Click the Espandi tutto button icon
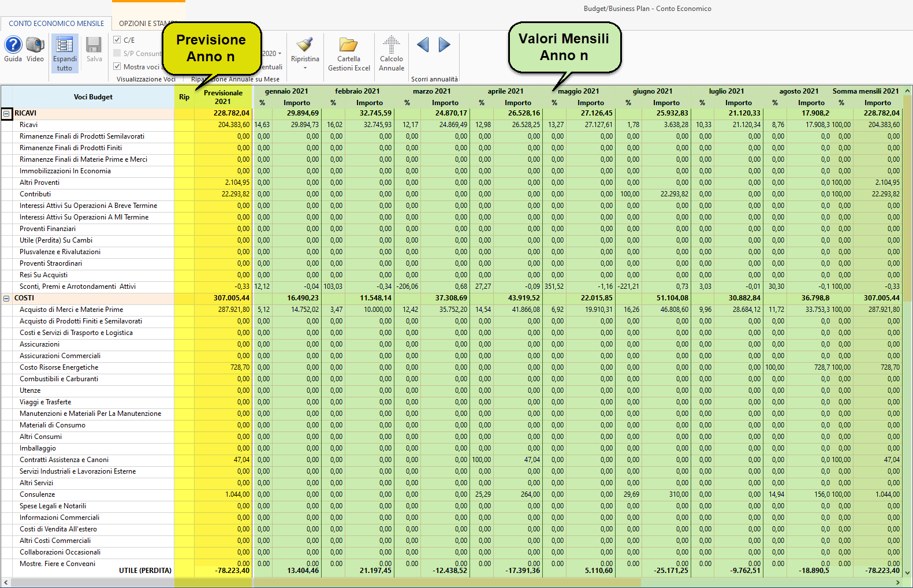Image resolution: width=913 pixels, height=588 pixels. pyautogui.click(x=65, y=45)
